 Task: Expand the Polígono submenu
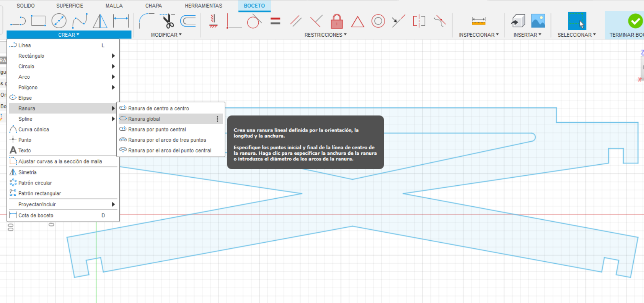click(x=63, y=87)
